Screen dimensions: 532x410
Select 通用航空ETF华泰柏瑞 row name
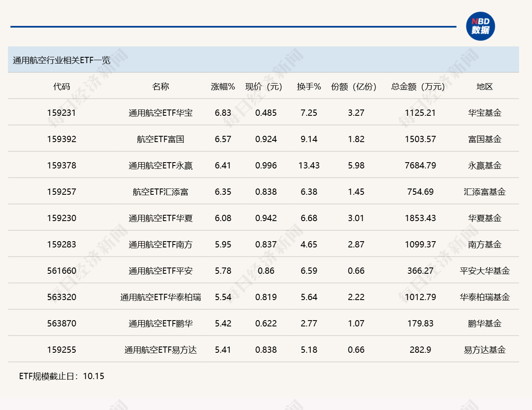[161, 297]
